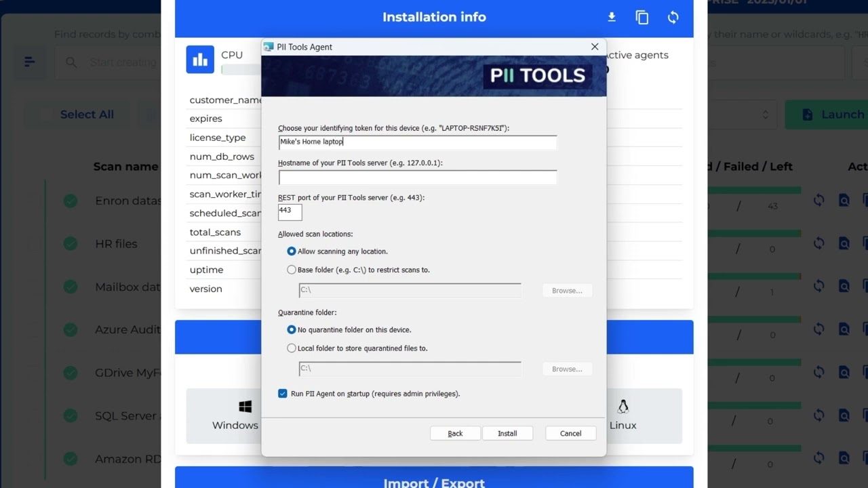Click the PII Tools server hostname field
Image resolution: width=868 pixels, height=488 pixels.
[x=418, y=177]
